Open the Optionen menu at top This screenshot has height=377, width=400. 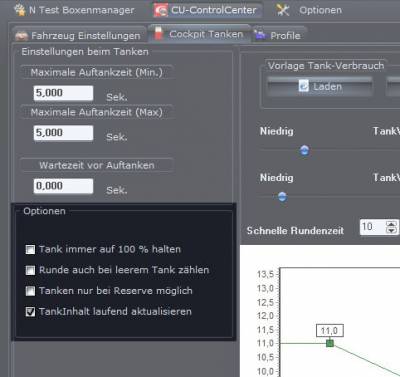(309, 10)
